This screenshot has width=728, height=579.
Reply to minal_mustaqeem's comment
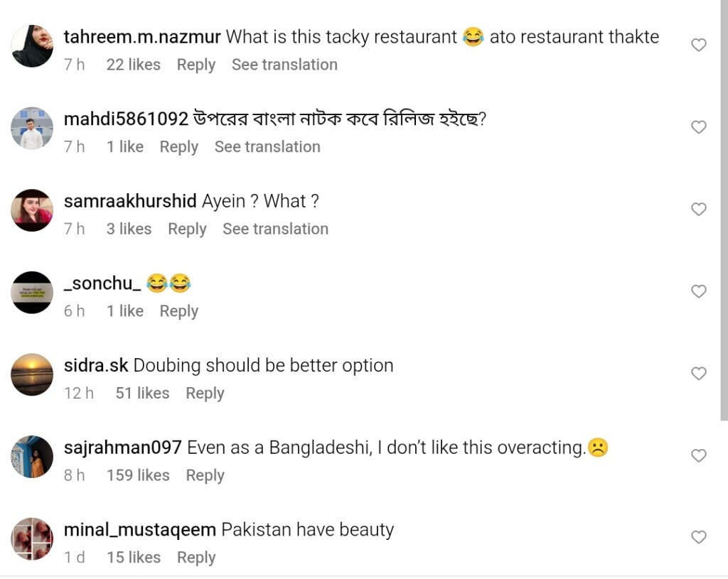click(196, 558)
